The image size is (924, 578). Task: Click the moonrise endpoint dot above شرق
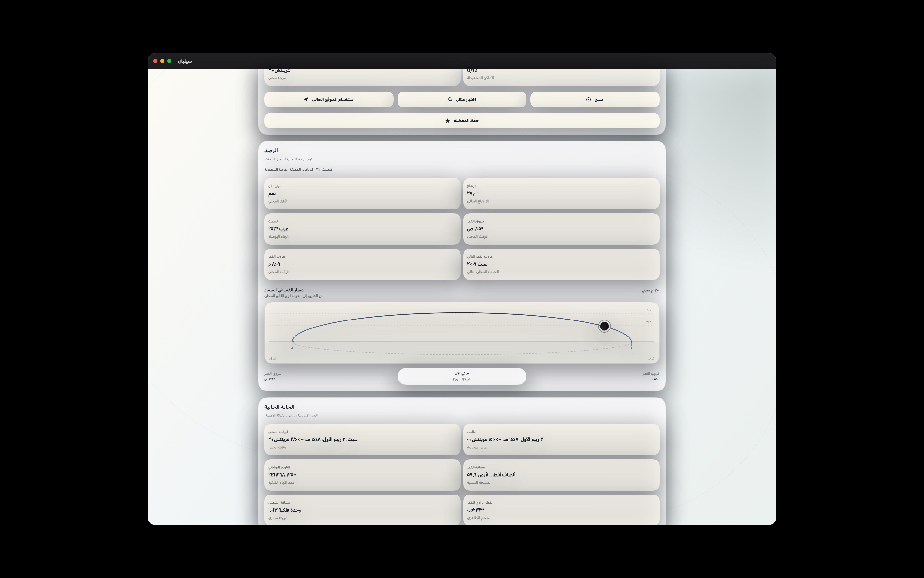(292, 348)
